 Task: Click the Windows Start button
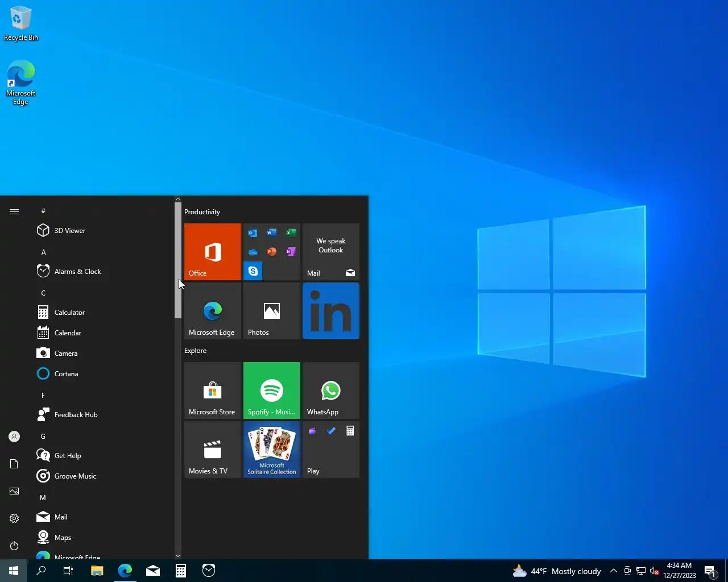coord(14,571)
